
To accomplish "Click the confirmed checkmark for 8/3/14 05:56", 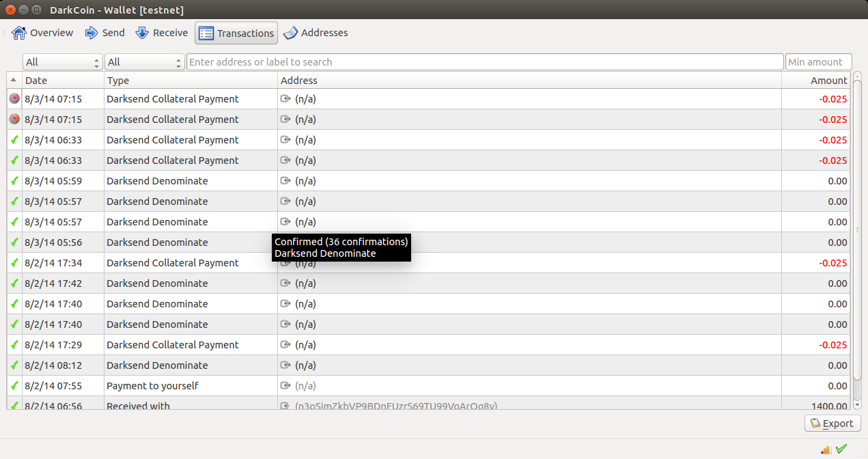I will [x=14, y=242].
